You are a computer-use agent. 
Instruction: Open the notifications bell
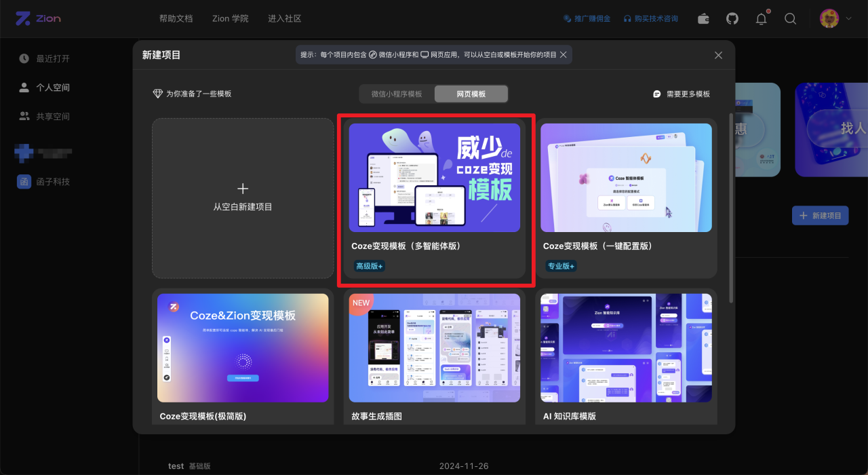(762, 18)
